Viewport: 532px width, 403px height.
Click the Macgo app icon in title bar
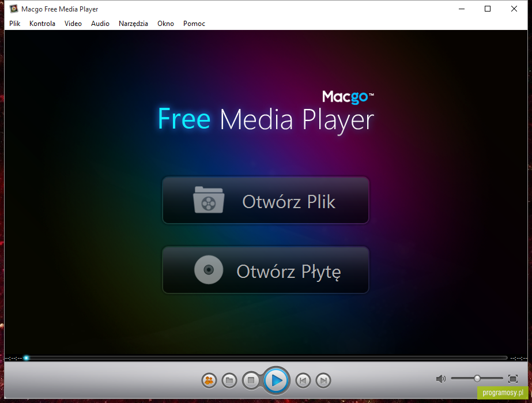pos(14,9)
